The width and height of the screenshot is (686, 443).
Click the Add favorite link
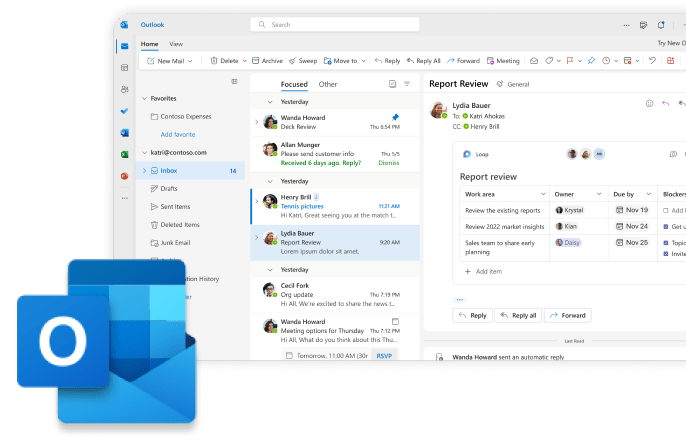[x=178, y=134]
